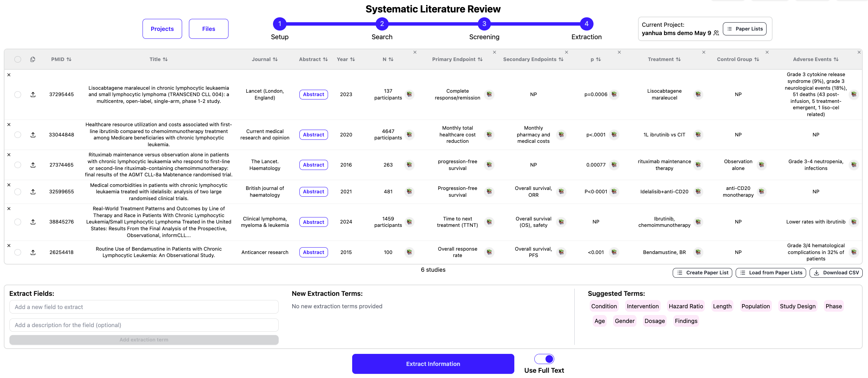Click the book icon beside Bendamustine, BR
The height and width of the screenshot is (378, 868).
coord(698,252)
